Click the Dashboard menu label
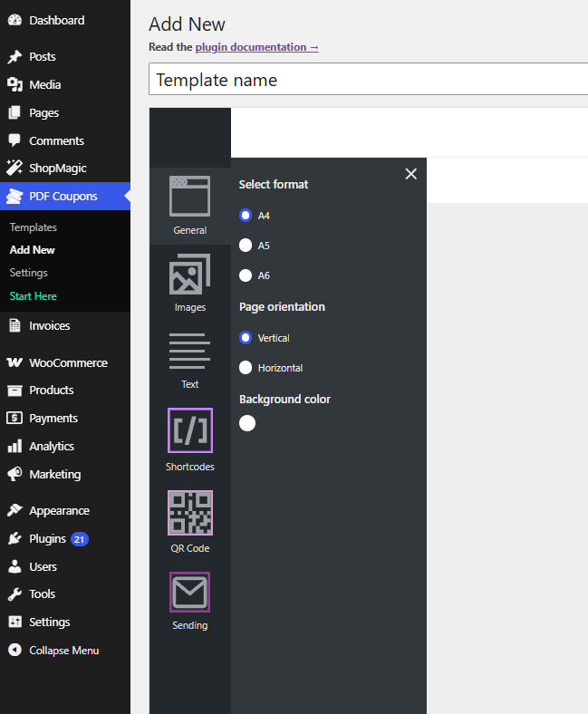The height and width of the screenshot is (714, 588). pos(57,21)
